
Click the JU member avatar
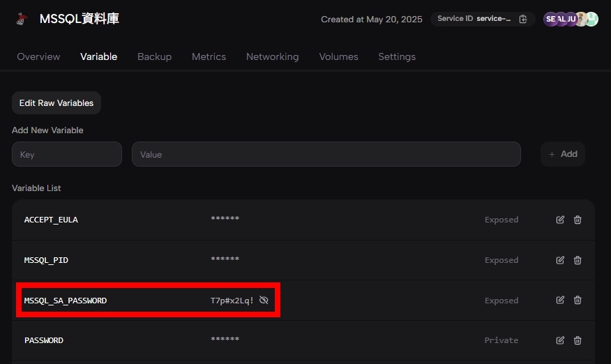click(x=571, y=19)
